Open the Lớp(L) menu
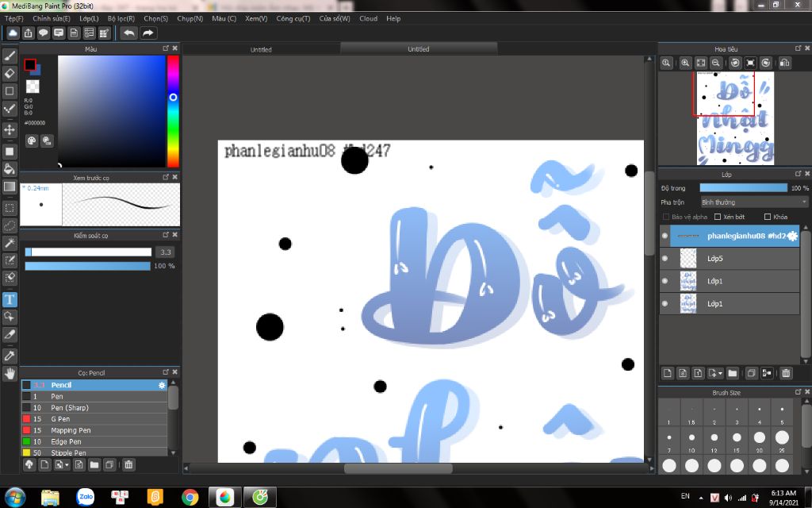This screenshot has height=508, width=812. 89,18
